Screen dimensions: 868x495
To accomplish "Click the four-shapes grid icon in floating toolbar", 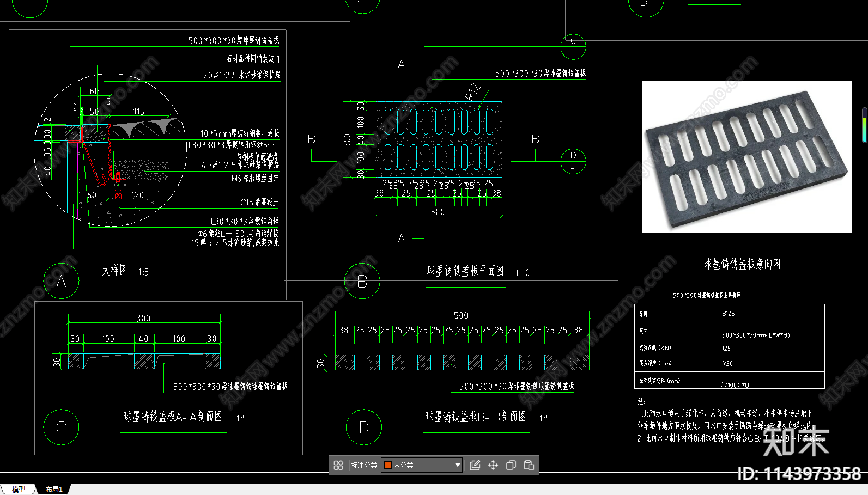I will [338, 465].
